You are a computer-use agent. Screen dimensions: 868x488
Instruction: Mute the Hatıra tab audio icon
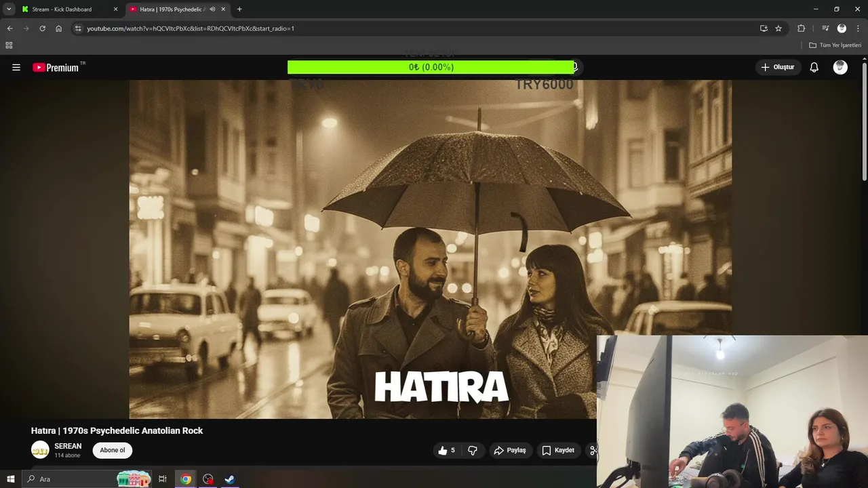click(212, 9)
